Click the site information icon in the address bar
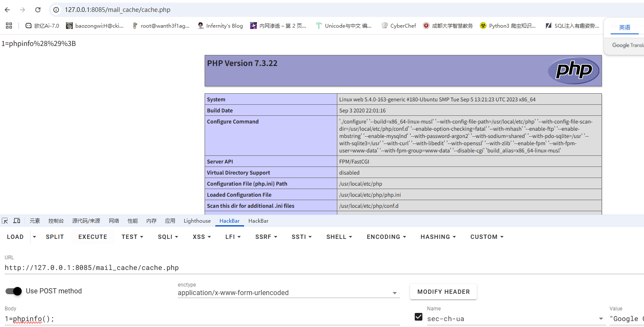This screenshot has height=327, width=644. click(56, 10)
